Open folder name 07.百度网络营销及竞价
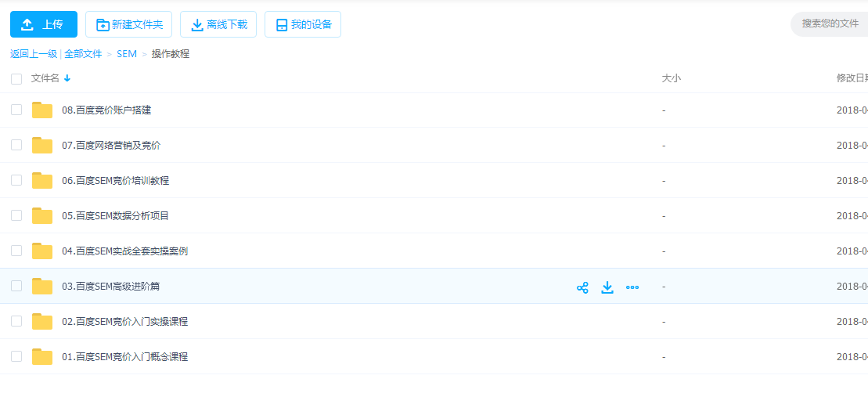The height and width of the screenshot is (397, 868). tap(111, 146)
